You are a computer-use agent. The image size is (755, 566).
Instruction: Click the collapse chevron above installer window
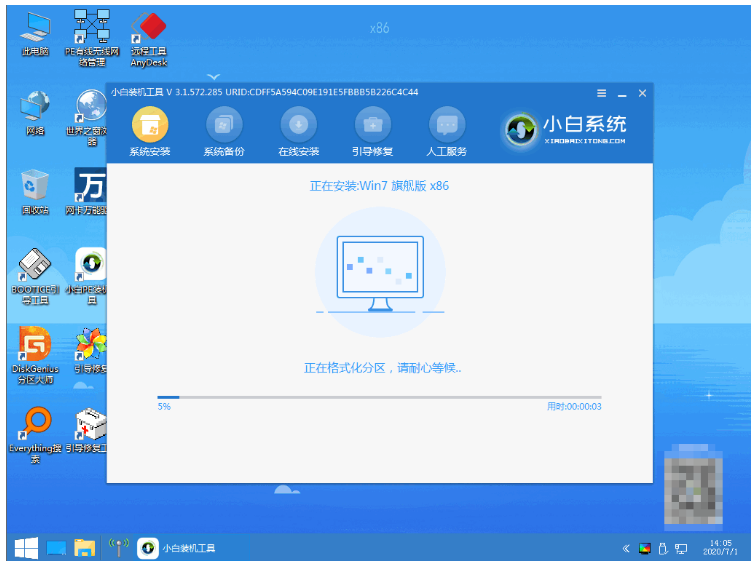[x=213, y=77]
